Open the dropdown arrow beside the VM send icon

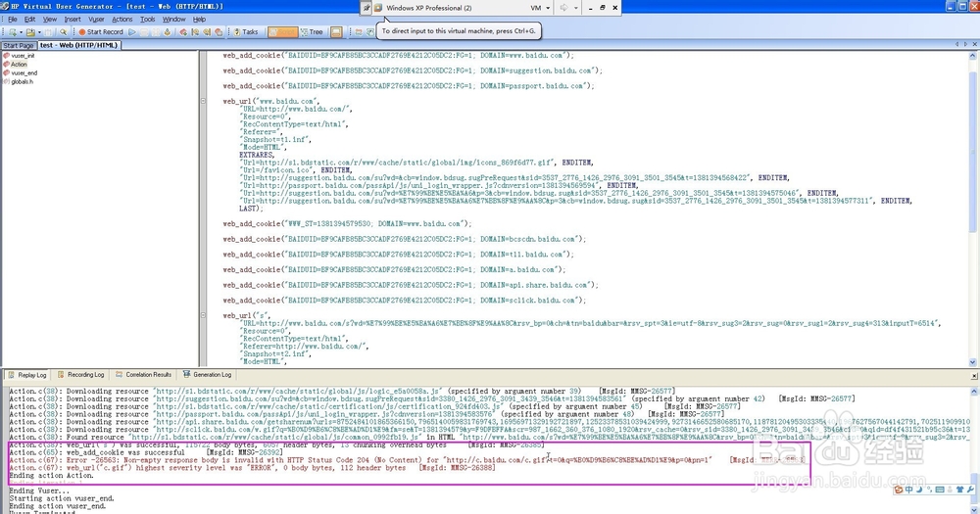click(x=575, y=8)
